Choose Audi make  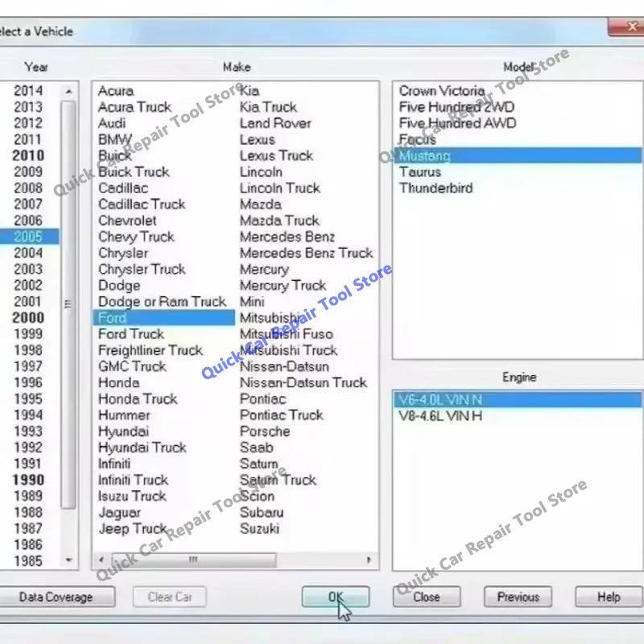[x=112, y=123]
